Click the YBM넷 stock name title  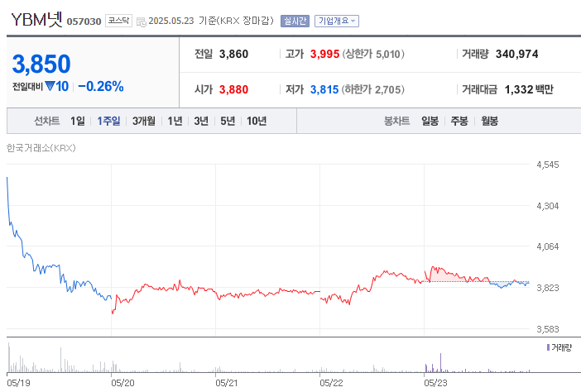click(36, 20)
